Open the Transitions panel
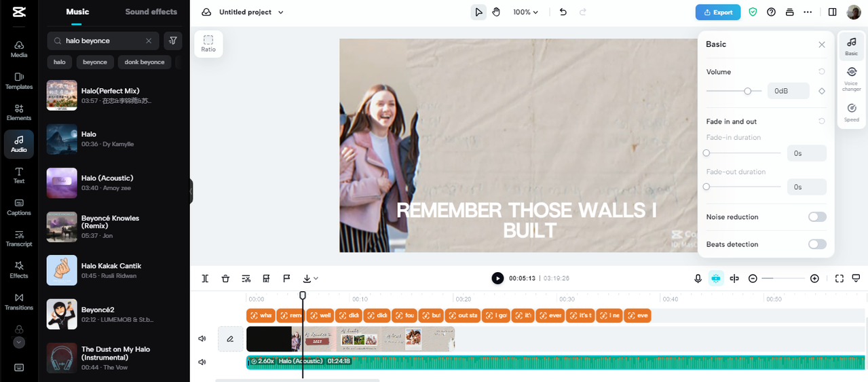The height and width of the screenshot is (382, 868). 19,302
